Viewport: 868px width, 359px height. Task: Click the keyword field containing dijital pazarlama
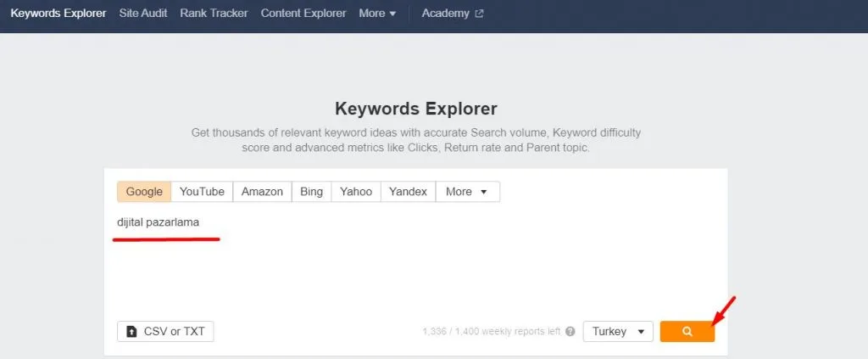415,261
